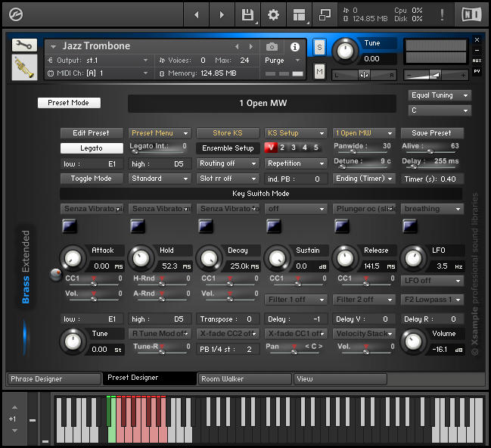Click the header Tune knob

(x=345, y=51)
